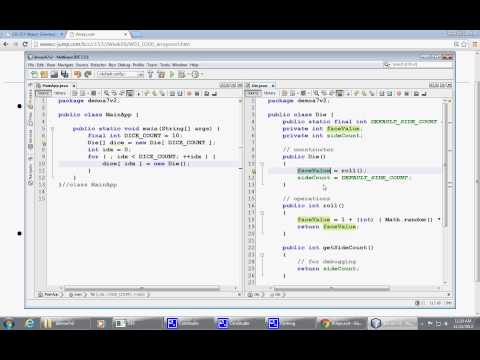Click line 'public class MainApp {'
The height and width of the screenshot is (360, 480).
pyautogui.click(x=99, y=115)
